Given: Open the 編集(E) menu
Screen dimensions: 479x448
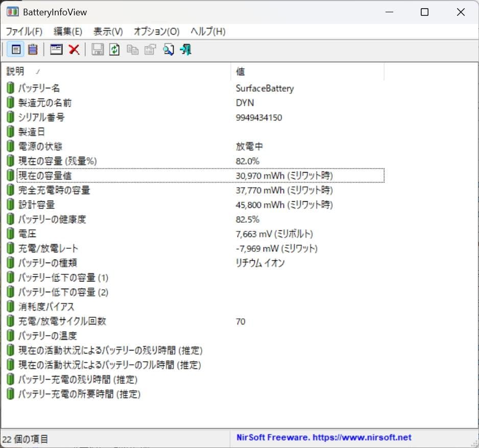Looking at the screenshot, I should (68, 31).
